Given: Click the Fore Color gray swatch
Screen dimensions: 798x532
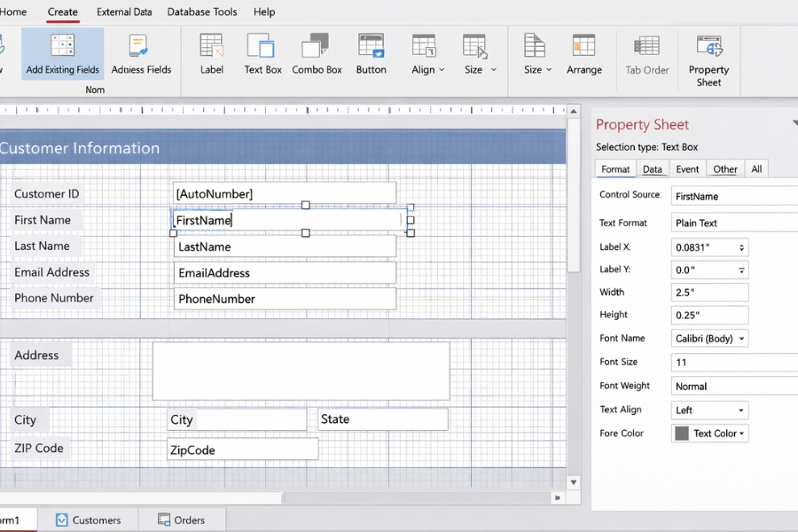Looking at the screenshot, I should pos(682,434).
